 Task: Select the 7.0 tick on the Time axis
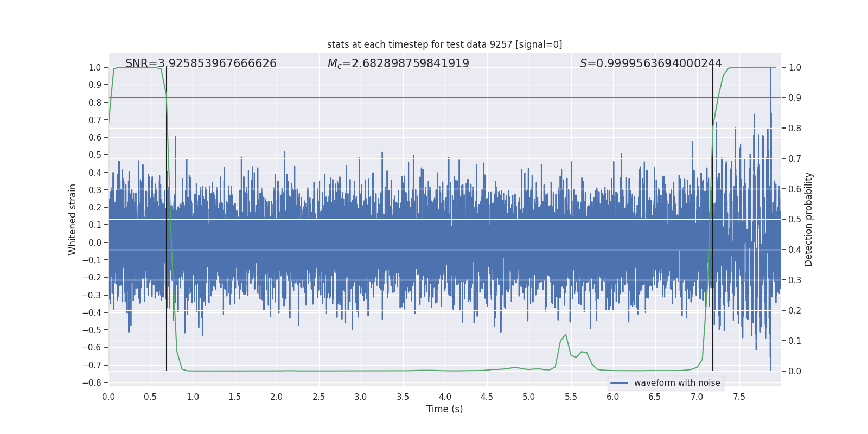[697, 397]
